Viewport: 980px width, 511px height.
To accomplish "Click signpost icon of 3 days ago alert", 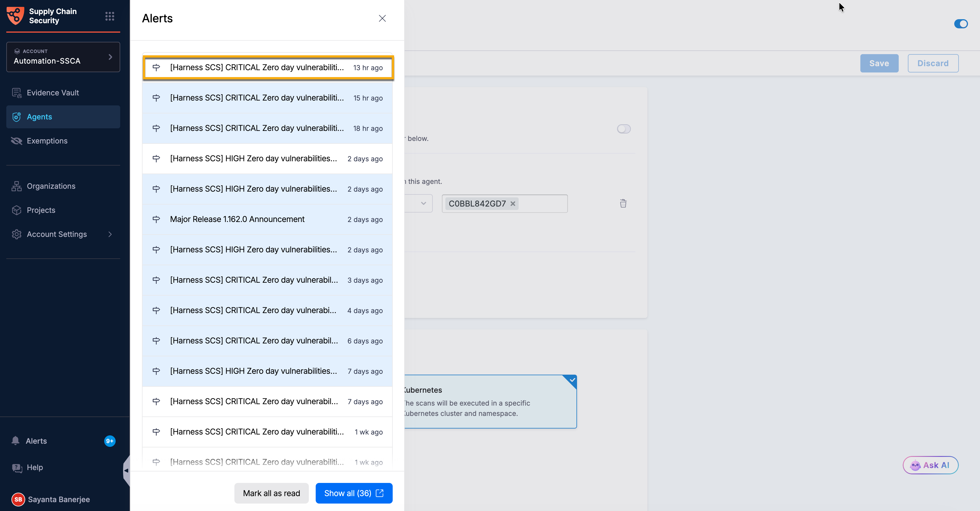I will pyautogui.click(x=156, y=280).
